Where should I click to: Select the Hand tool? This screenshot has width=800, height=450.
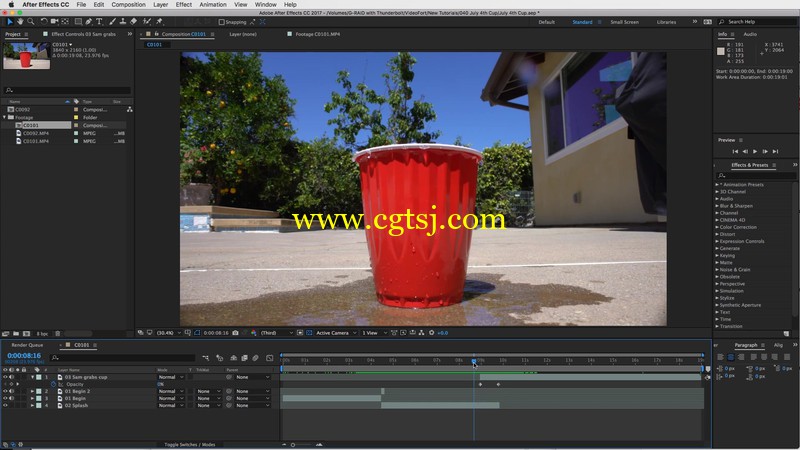click(20, 21)
